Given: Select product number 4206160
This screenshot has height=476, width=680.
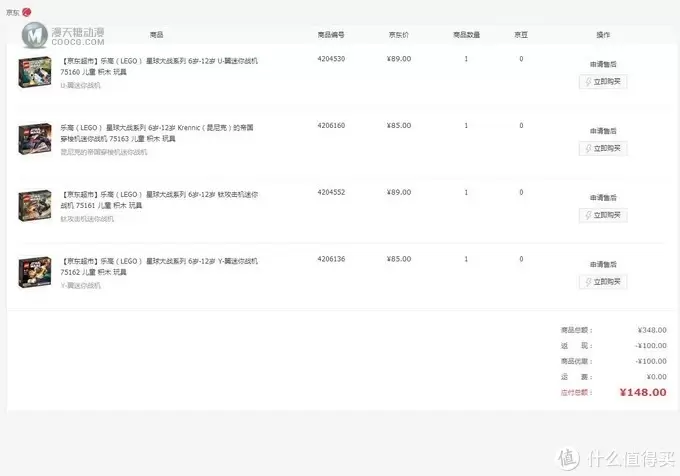Looking at the screenshot, I should [x=331, y=126].
